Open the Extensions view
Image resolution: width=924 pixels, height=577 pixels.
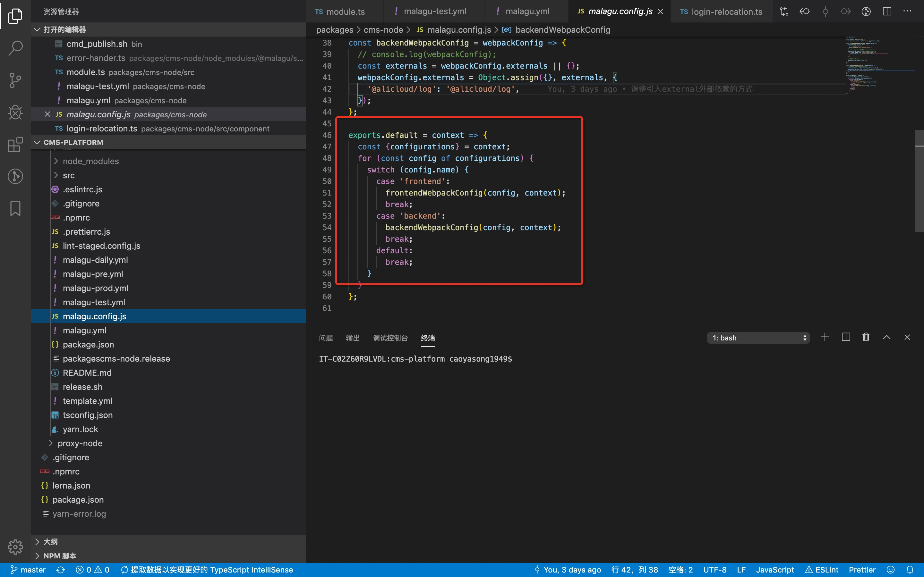15,145
